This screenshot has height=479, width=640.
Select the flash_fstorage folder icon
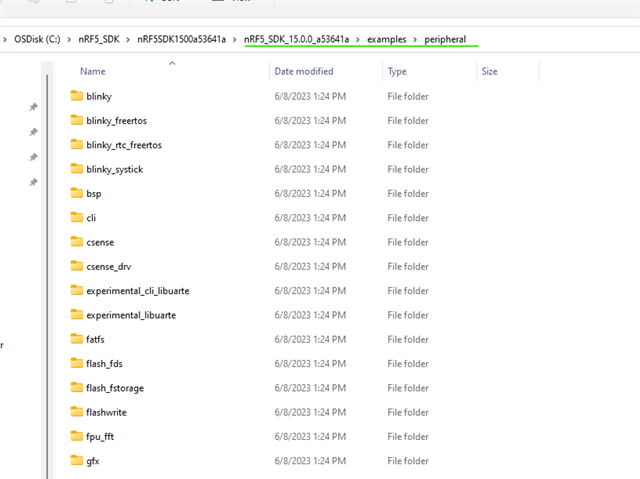[x=76, y=387]
